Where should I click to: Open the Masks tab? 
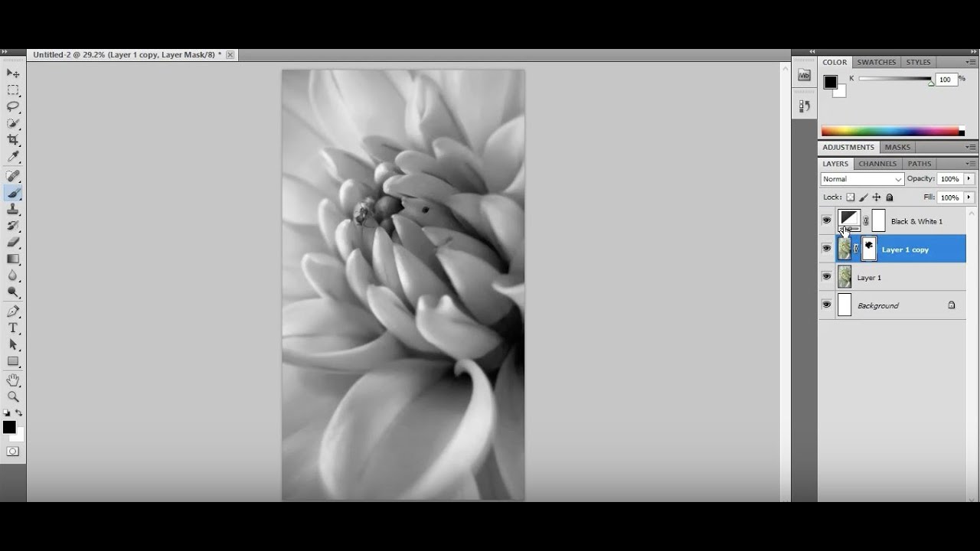(897, 147)
